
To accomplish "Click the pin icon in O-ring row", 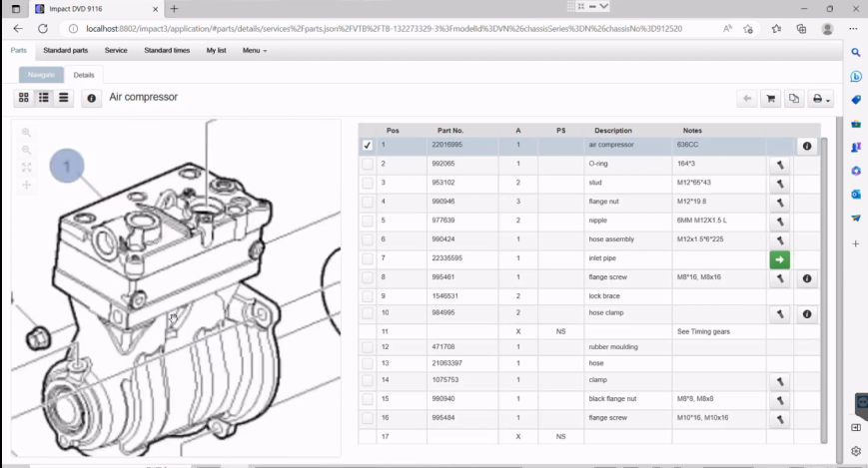I will click(779, 165).
